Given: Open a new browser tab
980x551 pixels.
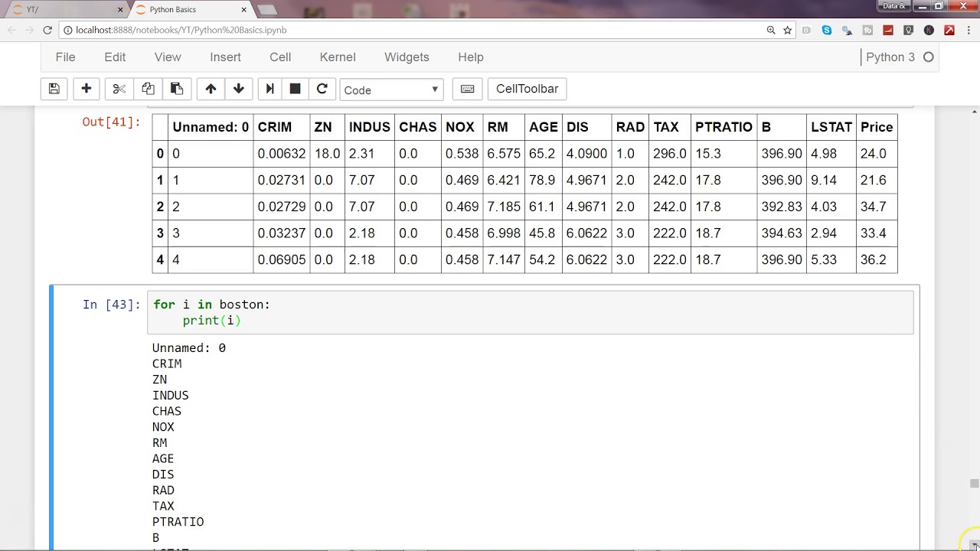Looking at the screenshot, I should 267,9.
